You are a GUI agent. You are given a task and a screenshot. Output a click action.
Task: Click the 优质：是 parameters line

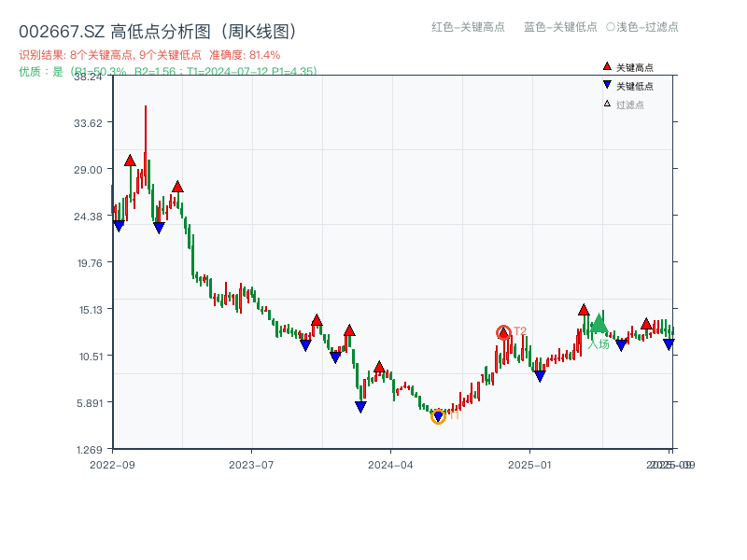click(166, 71)
